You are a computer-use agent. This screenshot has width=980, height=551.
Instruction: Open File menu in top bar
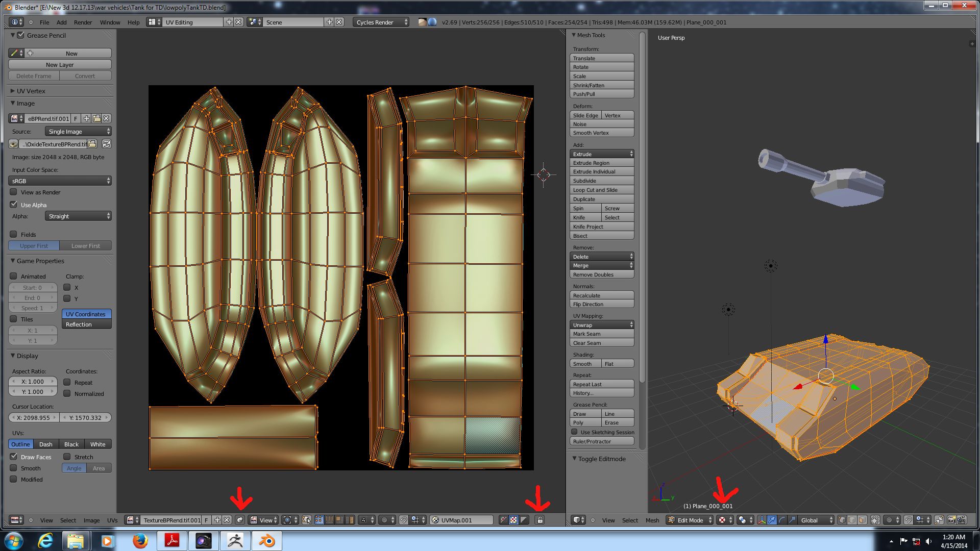[x=44, y=22]
